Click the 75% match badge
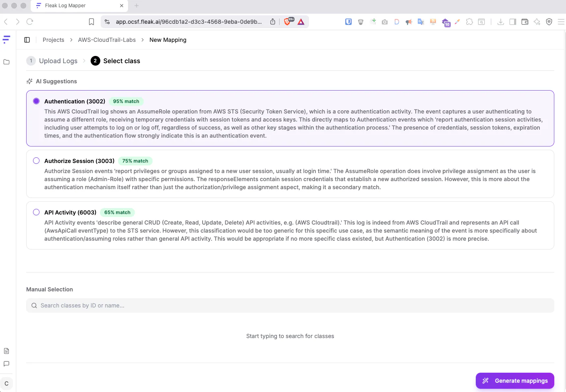The image size is (566, 392). pos(135,161)
